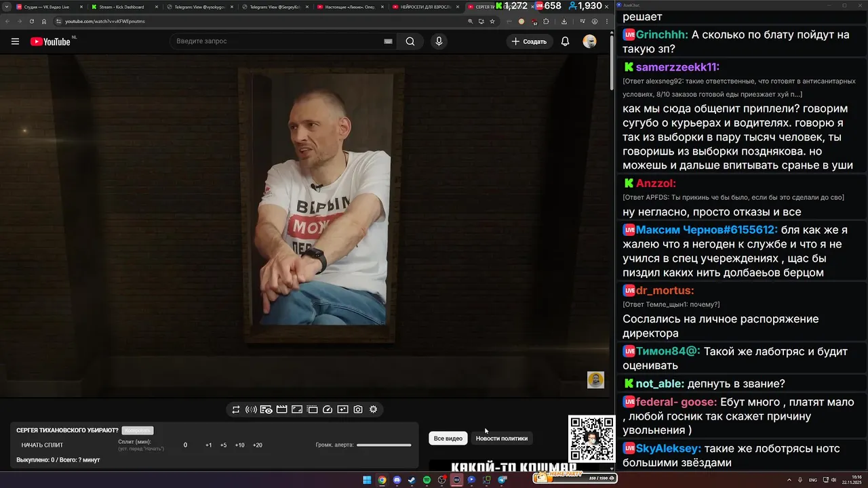
Task: Toggle the loop icon in video toolbar
Action: (x=235, y=409)
